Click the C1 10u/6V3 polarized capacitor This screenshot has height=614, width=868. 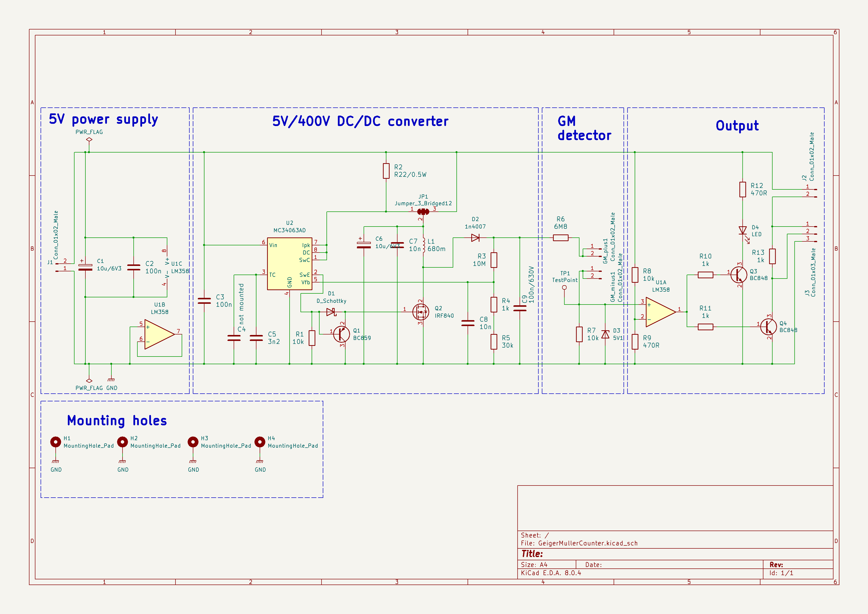[85, 267]
